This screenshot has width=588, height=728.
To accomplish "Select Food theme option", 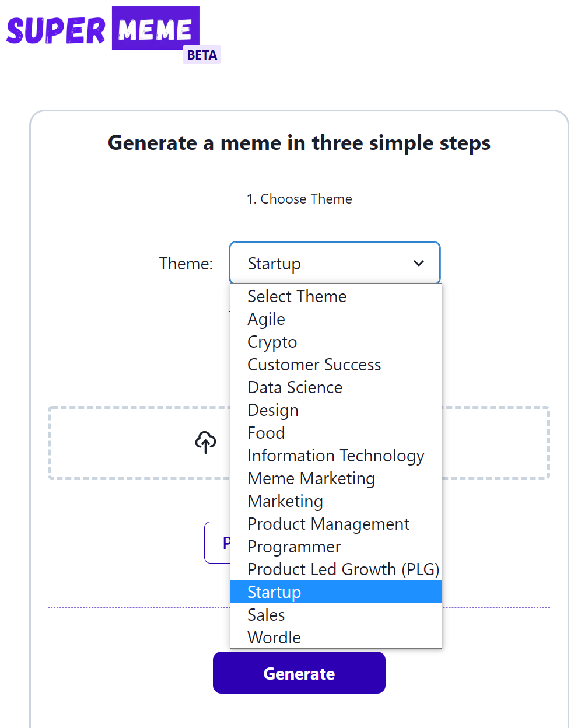I will point(267,433).
